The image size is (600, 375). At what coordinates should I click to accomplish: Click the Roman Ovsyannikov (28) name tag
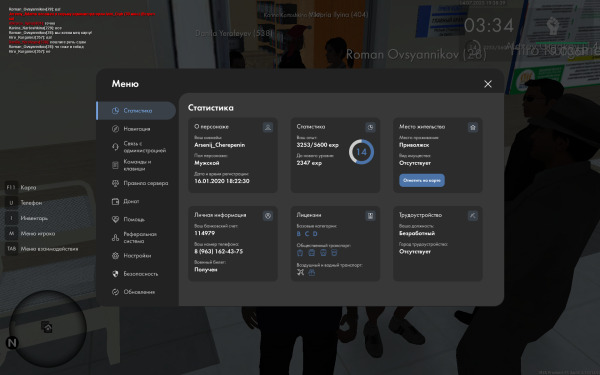point(416,55)
